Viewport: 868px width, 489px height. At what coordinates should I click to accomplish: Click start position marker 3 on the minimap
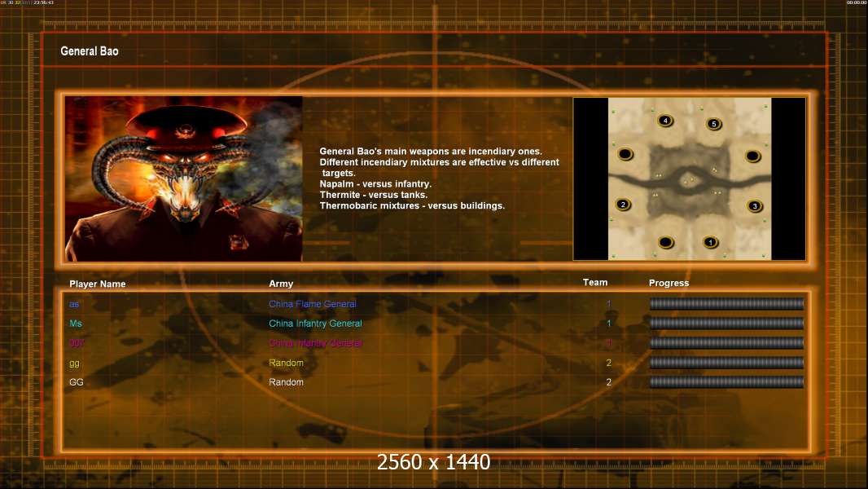click(755, 206)
